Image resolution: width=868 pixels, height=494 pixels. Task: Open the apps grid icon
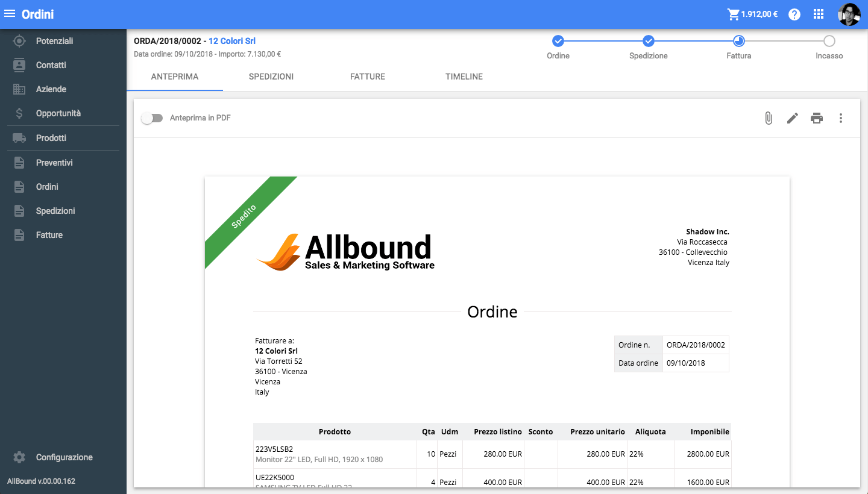[x=818, y=13]
